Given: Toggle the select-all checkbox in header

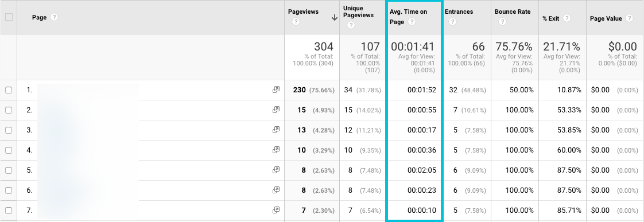Looking at the screenshot, I should click(9, 17).
